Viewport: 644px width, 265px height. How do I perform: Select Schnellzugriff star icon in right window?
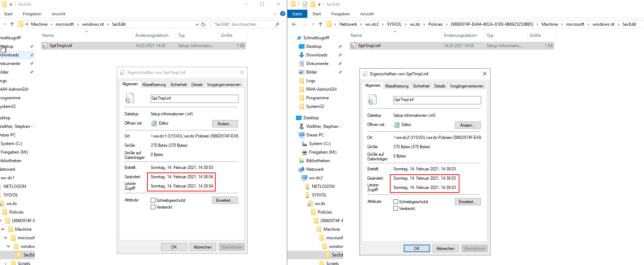click(299, 38)
